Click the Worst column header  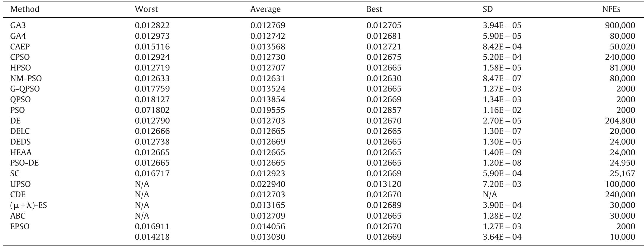click(146, 9)
